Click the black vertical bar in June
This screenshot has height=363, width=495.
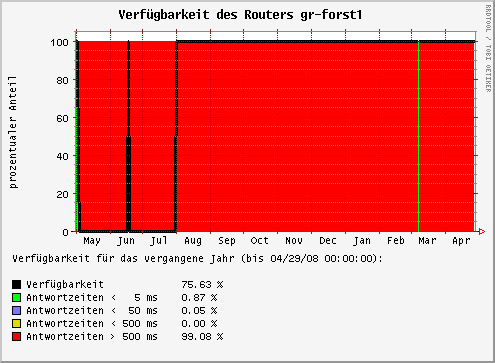pyautogui.click(x=129, y=136)
